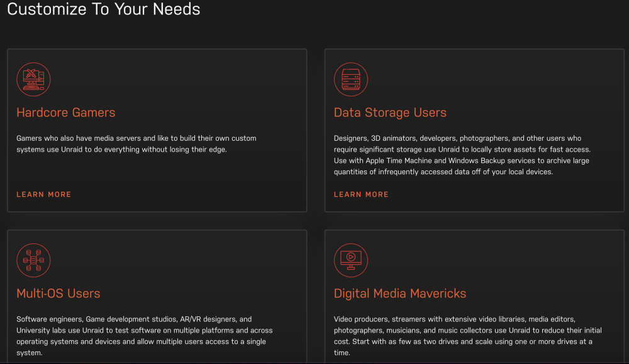
Task: Click the Hardcore Gamers description text
Action: [x=136, y=144]
